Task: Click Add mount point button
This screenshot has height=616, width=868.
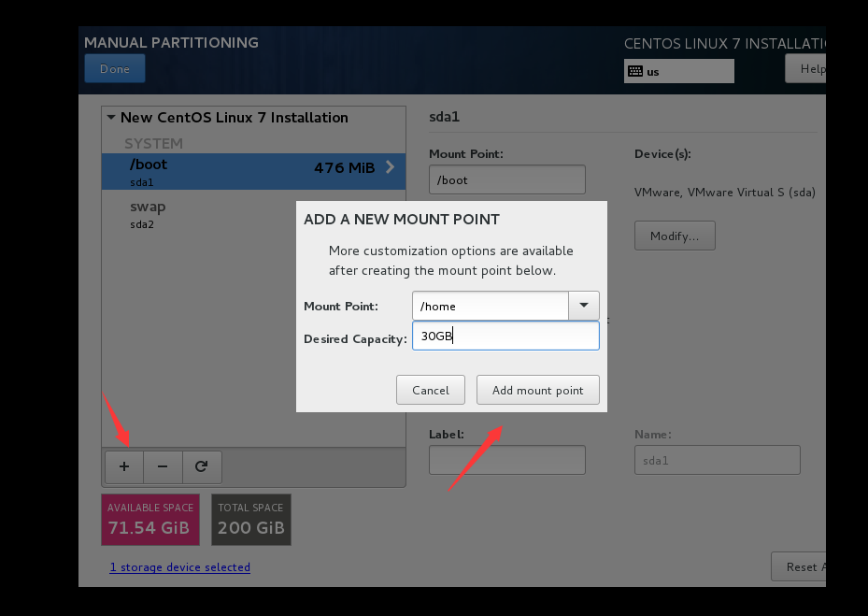Action: point(538,390)
